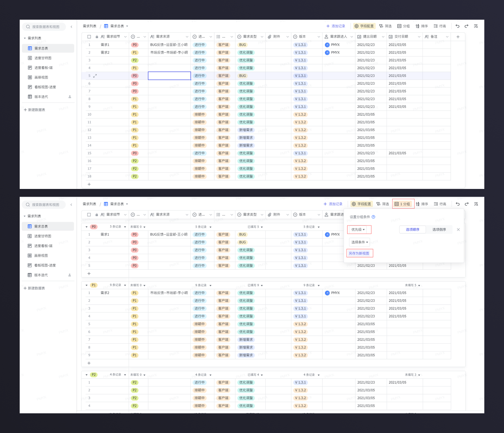Open 选择条件 dropdown in grouping popup
The height and width of the screenshot is (433, 504).
[x=359, y=242]
